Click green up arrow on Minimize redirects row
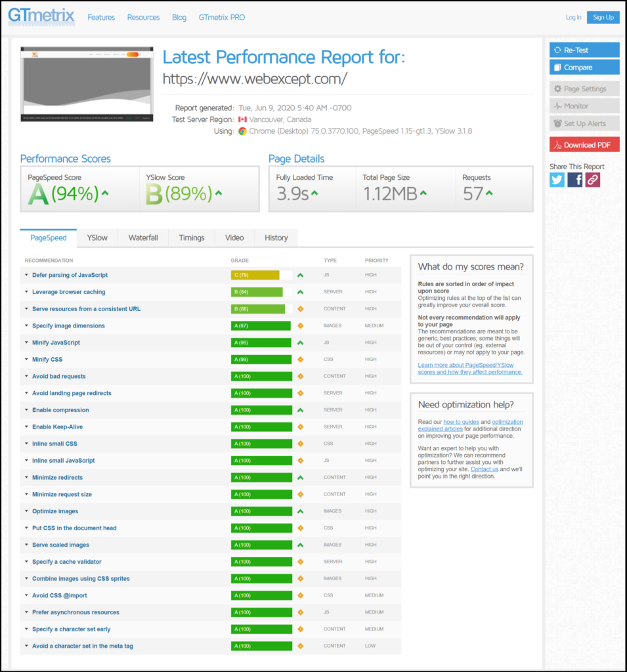Viewport: 627px width, 672px height. pyautogui.click(x=300, y=478)
